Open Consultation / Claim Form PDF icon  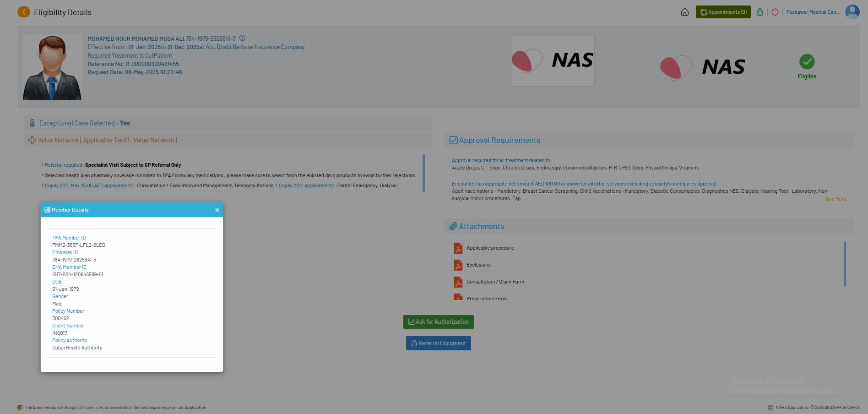458,282
